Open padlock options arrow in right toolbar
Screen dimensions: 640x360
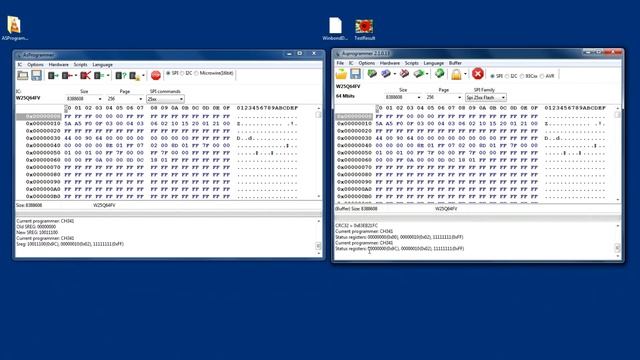tap(465, 74)
